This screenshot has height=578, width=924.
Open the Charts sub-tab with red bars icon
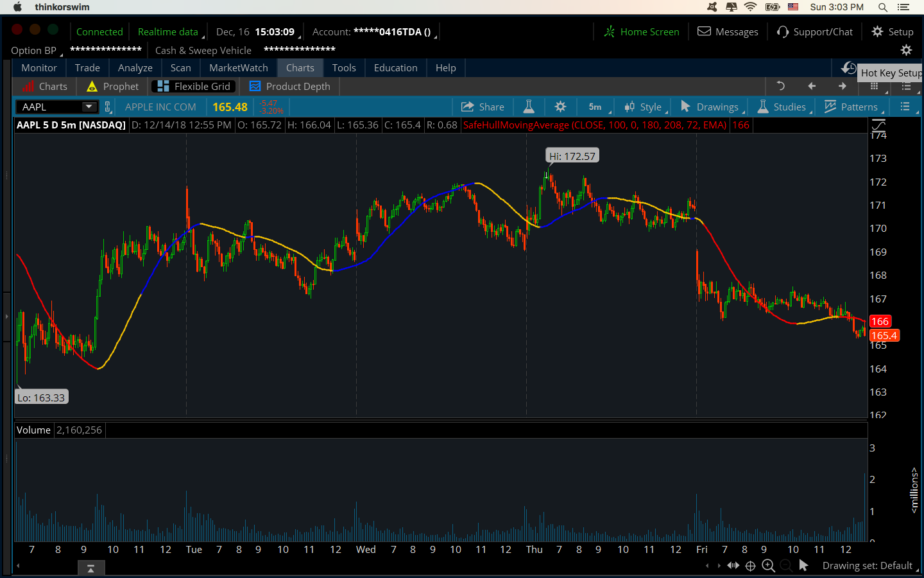click(44, 86)
